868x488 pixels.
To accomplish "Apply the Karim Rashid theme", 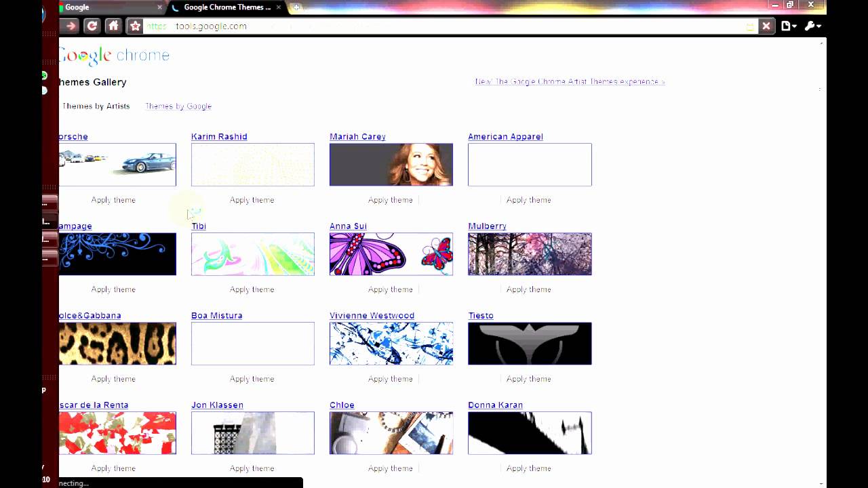I will coord(252,200).
